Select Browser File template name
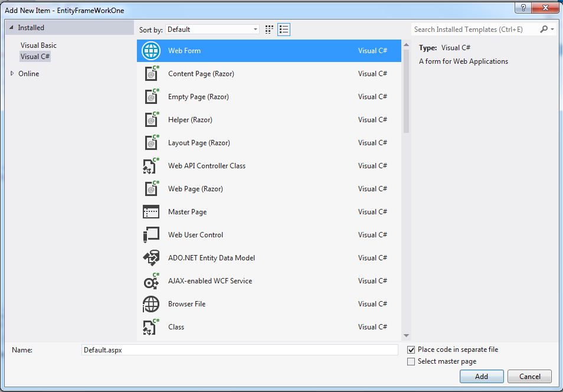The height and width of the screenshot is (392, 563). (x=186, y=303)
